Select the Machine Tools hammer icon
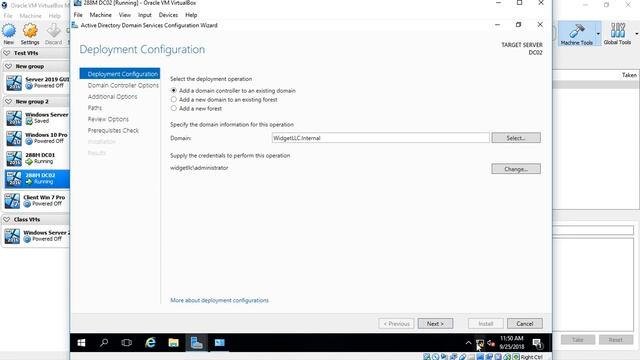This screenshot has width=640, height=360. [577, 31]
